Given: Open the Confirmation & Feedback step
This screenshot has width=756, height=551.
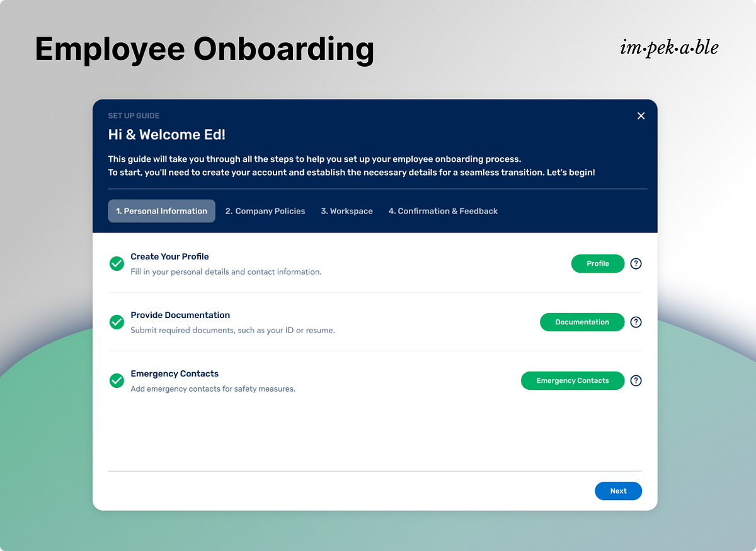Looking at the screenshot, I should pos(443,211).
